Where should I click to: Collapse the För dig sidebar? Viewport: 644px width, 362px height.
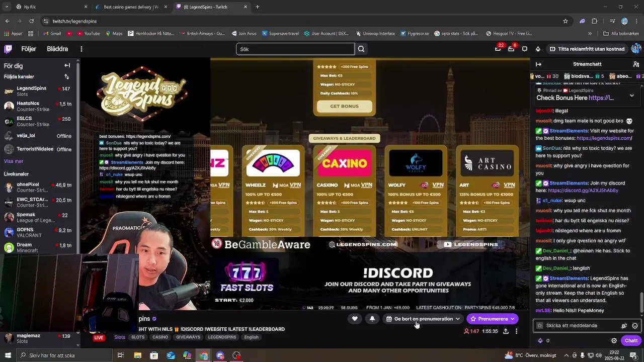(67, 65)
